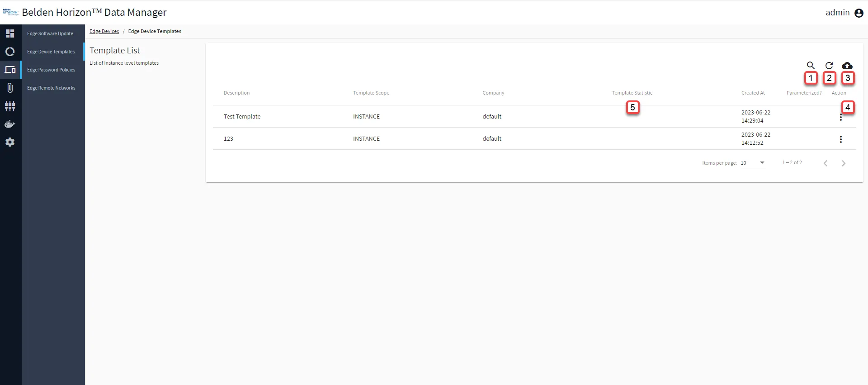Open the settings gear icon

[x=10, y=142]
